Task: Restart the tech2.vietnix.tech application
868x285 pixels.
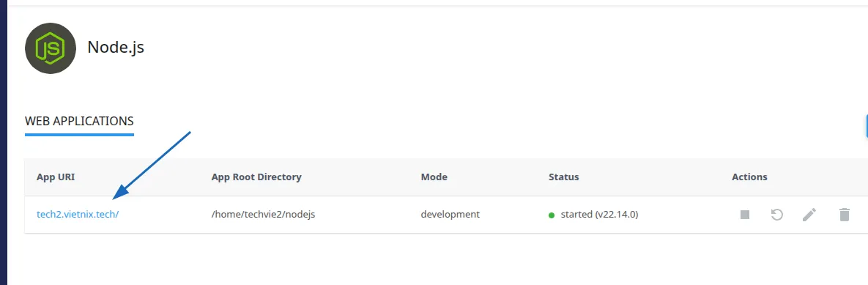Action: click(x=777, y=215)
